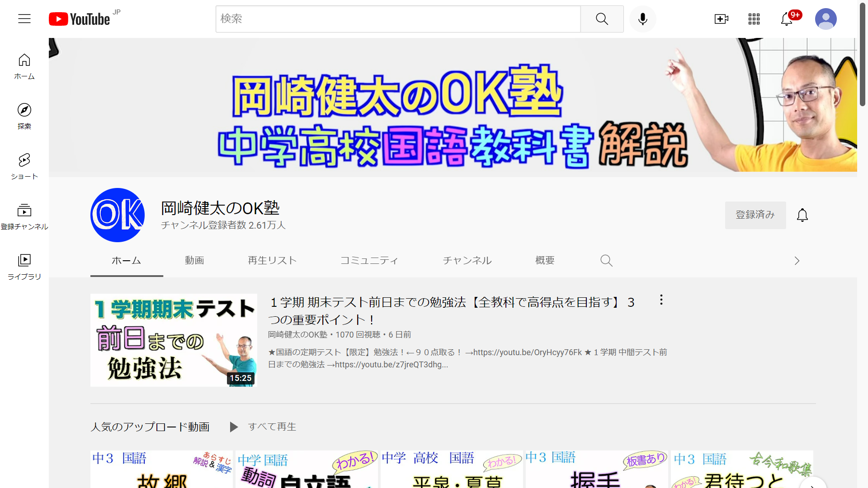Search within the channel magnifier icon
The height and width of the screenshot is (488, 868).
coord(606,261)
